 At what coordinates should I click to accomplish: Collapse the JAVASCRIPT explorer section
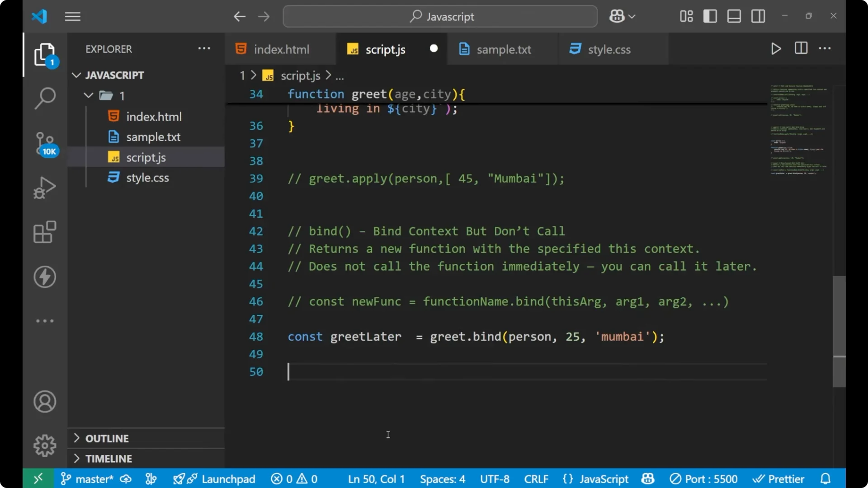click(76, 75)
